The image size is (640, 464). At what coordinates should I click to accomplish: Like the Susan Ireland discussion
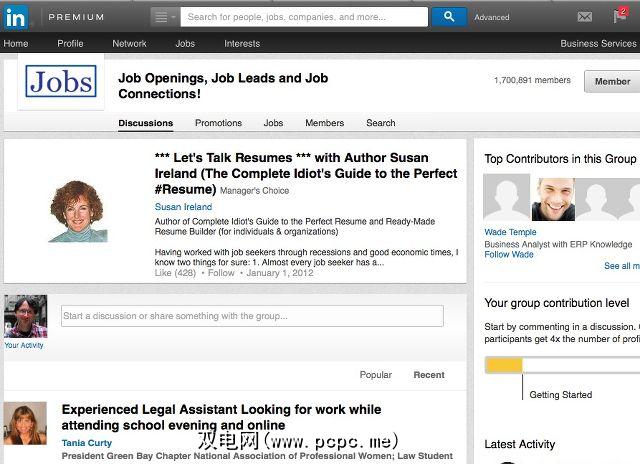coord(175,273)
